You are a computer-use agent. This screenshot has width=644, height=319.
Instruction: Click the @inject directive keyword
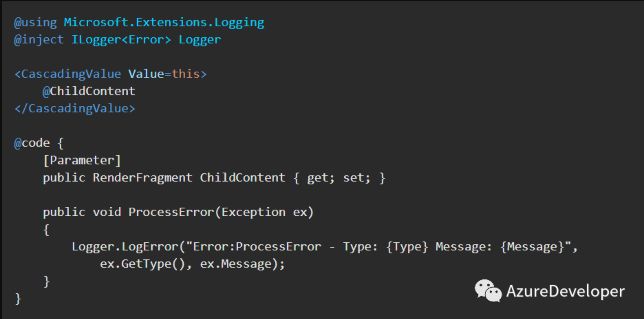click(x=39, y=40)
